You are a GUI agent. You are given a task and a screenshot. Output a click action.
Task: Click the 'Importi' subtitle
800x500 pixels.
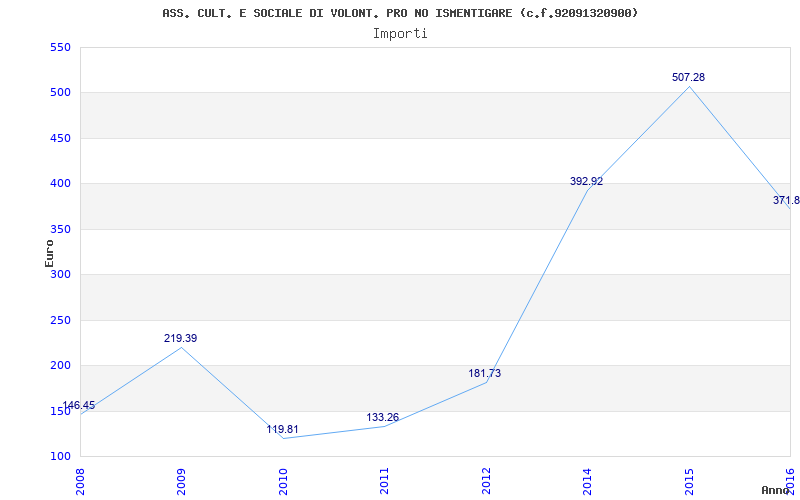point(400,34)
